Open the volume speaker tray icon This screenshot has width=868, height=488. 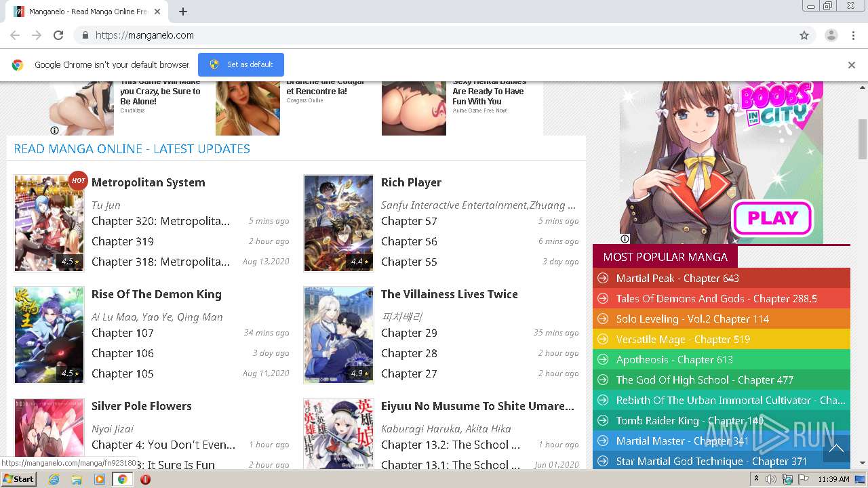(x=771, y=479)
